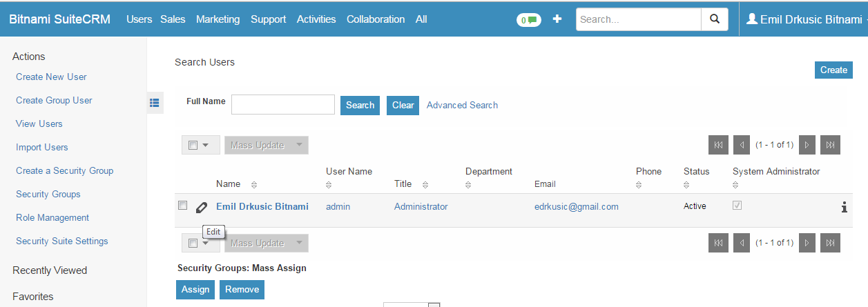Screen dimensions: 868x307
Task: Click the admin user name cell
Action: tap(338, 206)
